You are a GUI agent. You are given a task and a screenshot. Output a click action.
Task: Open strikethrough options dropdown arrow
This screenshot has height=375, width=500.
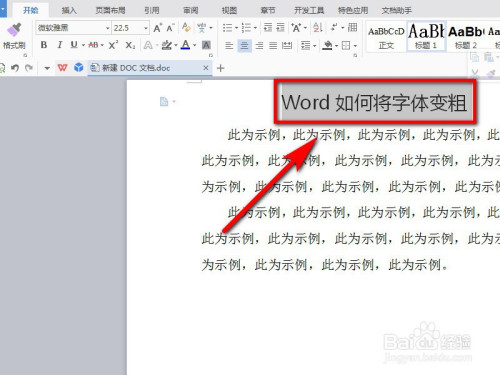pos(102,45)
